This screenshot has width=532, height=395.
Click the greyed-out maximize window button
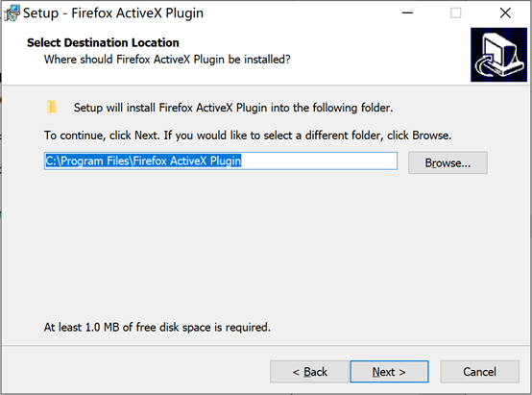click(455, 13)
